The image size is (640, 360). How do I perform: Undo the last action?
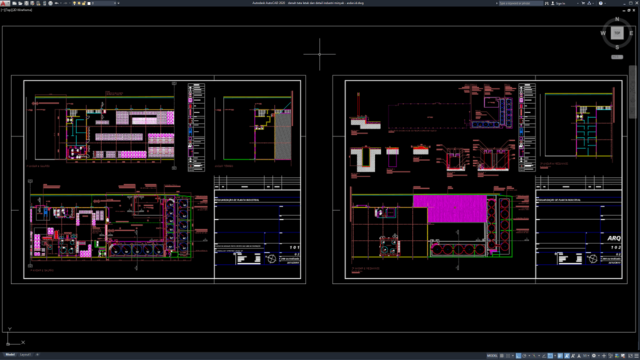56,3
